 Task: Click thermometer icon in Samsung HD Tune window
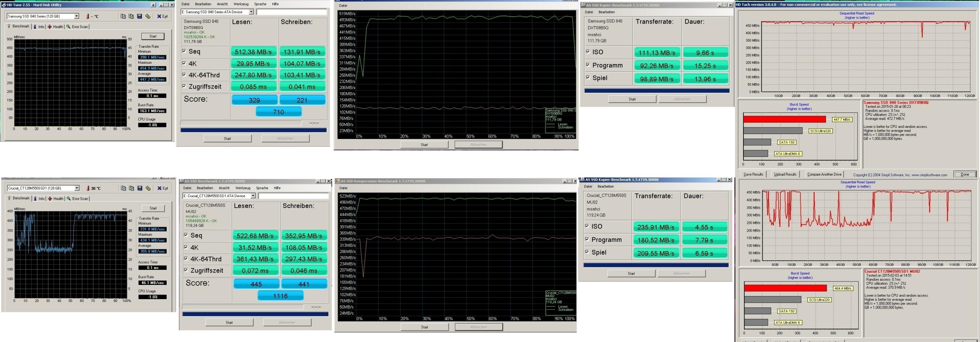pyautogui.click(x=88, y=16)
